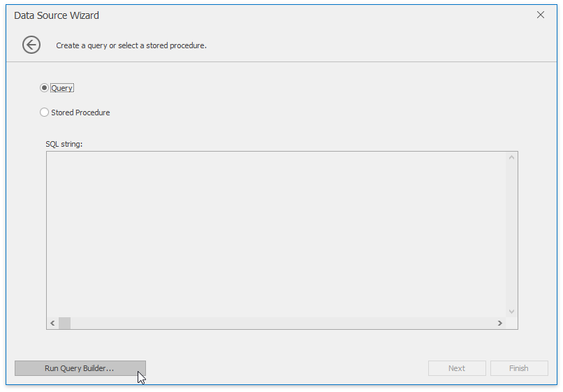Click the Next button
The height and width of the screenshot is (392, 563).
[x=457, y=368]
